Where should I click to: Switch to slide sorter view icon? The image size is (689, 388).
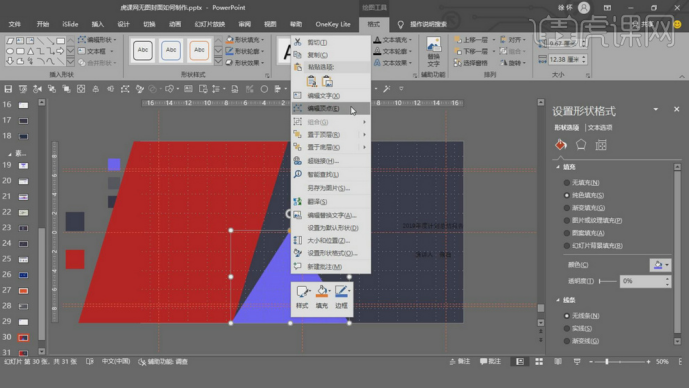539,362
